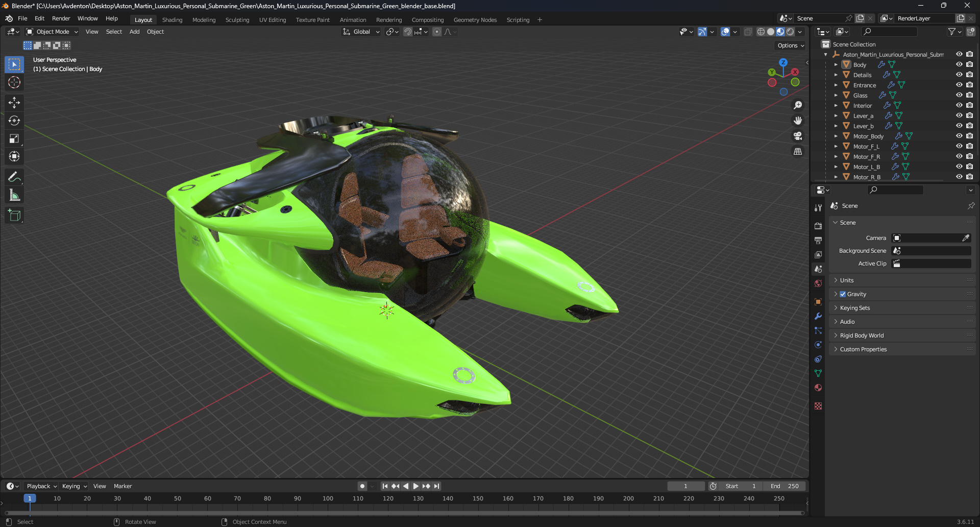Viewport: 980px width, 527px height.
Task: Select the Scale tool
Action: click(x=14, y=138)
